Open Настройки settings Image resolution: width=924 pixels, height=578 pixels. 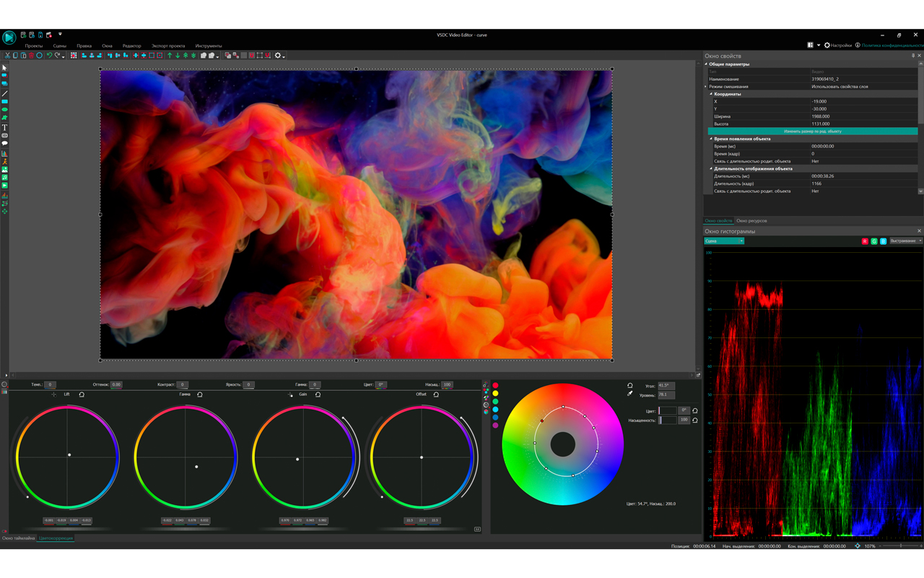[838, 46]
